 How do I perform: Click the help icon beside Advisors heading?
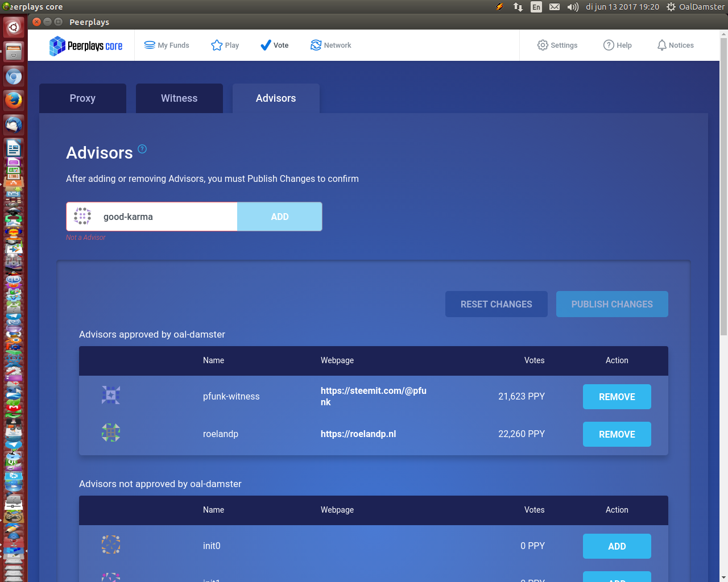point(142,149)
